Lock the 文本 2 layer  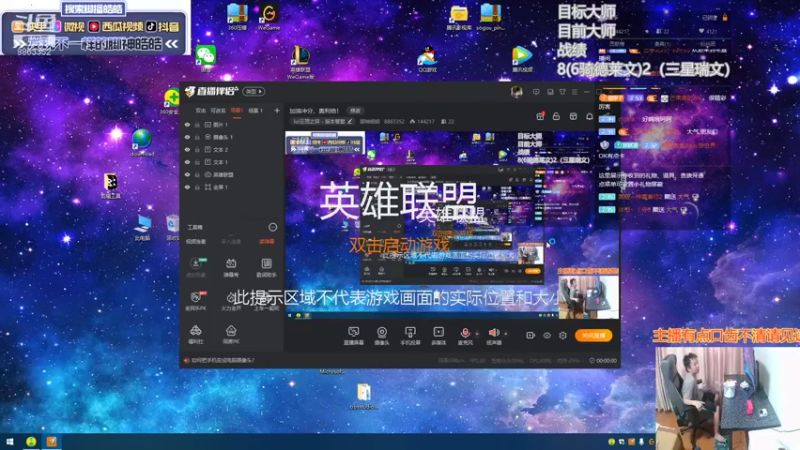197,149
